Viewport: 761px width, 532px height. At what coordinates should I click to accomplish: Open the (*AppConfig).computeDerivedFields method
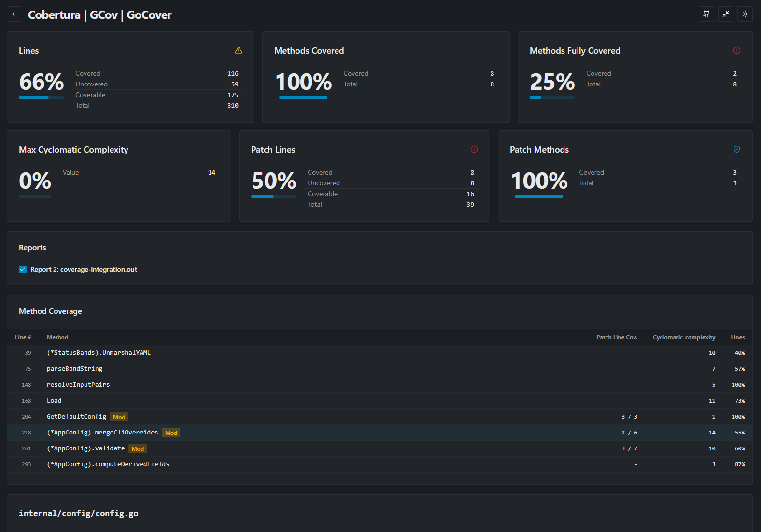[108, 464]
